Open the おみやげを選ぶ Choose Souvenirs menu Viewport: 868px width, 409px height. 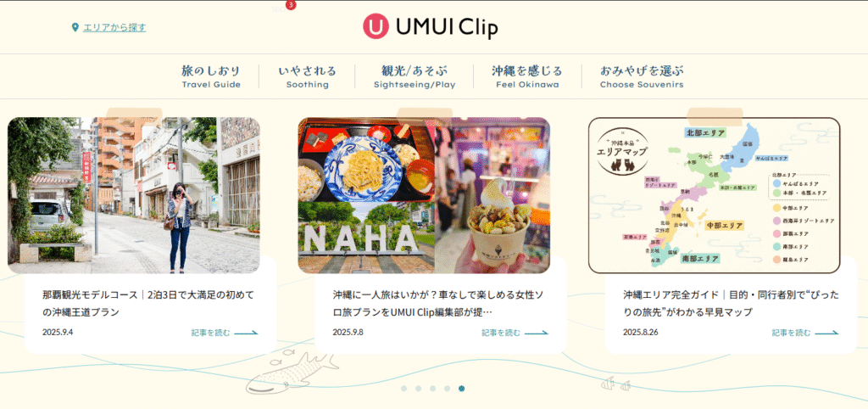642,77
